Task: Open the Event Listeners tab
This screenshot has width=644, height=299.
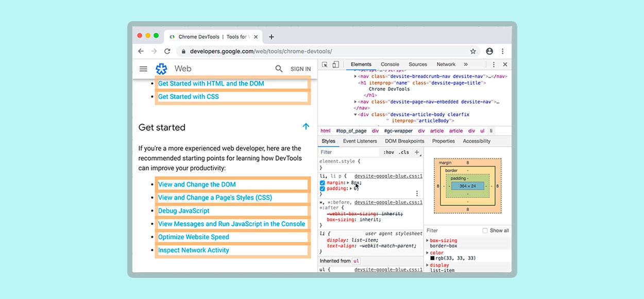Action: coord(360,141)
